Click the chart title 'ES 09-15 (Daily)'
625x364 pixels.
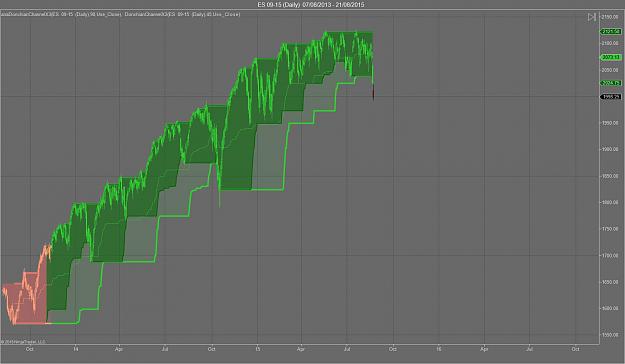[x=278, y=5]
